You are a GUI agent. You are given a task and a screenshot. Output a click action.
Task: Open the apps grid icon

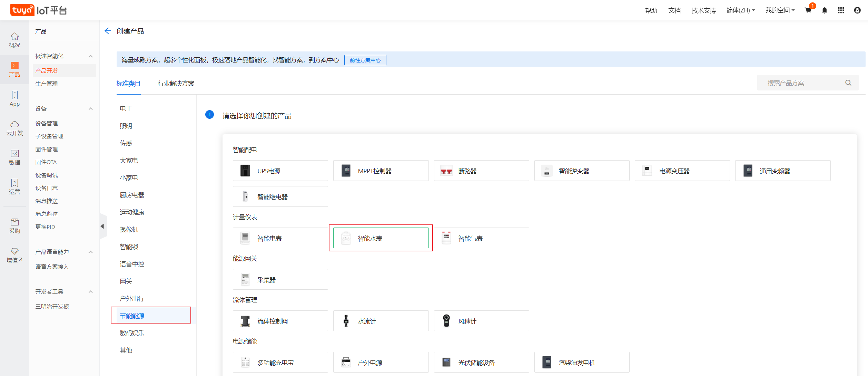coord(841,10)
